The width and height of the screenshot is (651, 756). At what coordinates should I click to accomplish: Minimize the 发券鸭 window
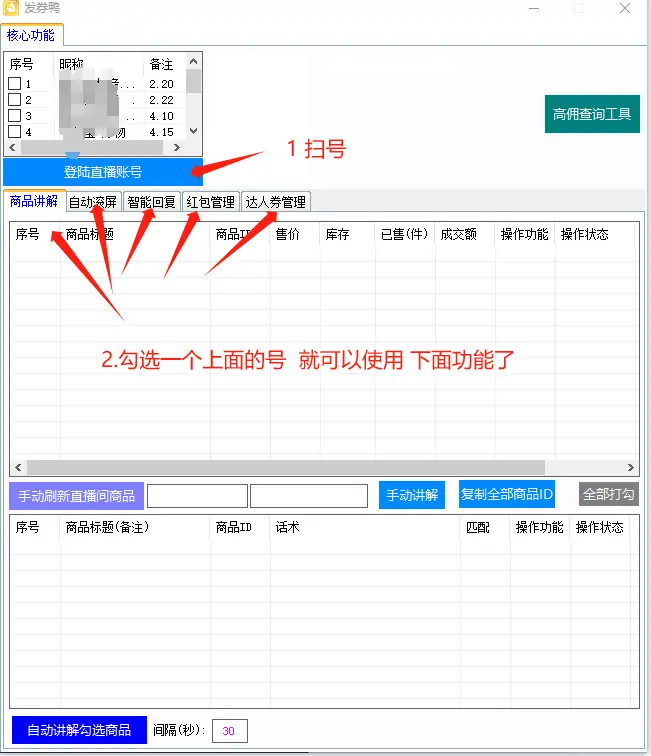click(x=534, y=8)
